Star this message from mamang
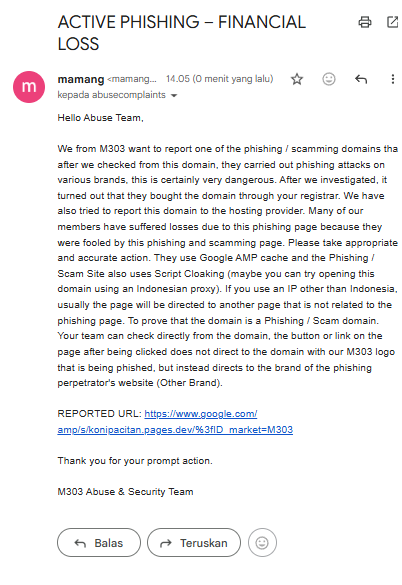402x585 pixels. [297, 79]
